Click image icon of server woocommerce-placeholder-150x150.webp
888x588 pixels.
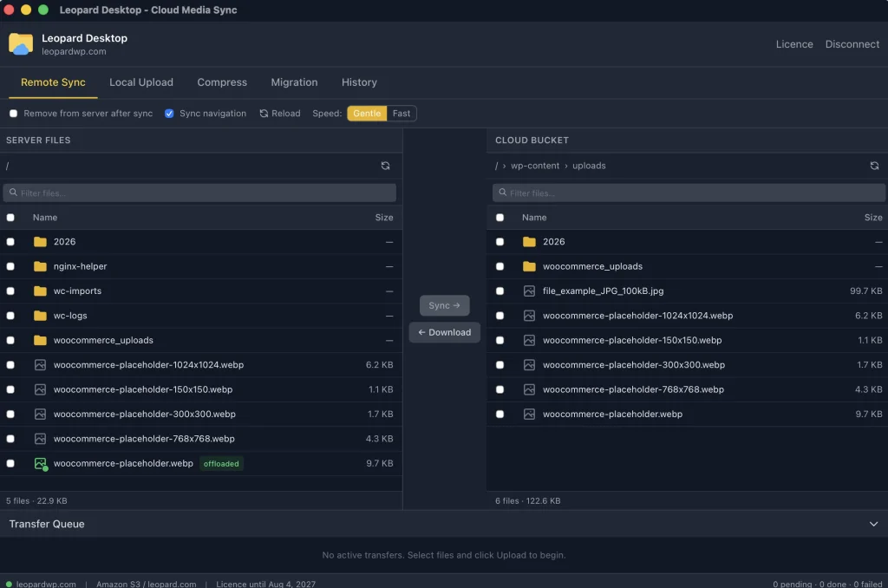click(x=40, y=389)
